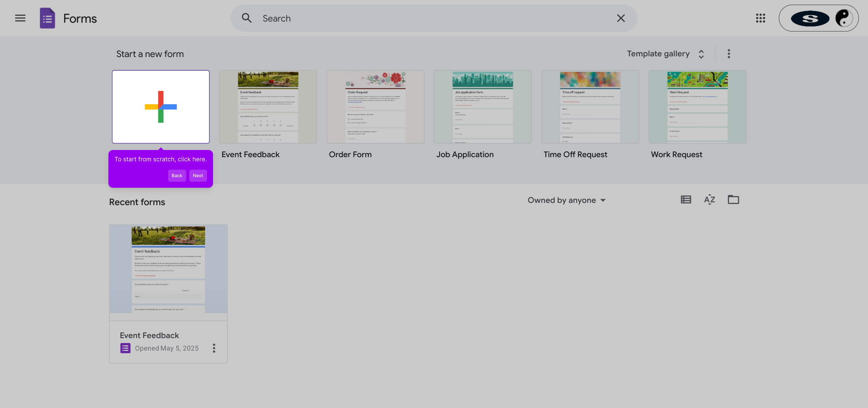868x408 pixels.
Task: Click the S organization logo badge
Action: pos(810,19)
